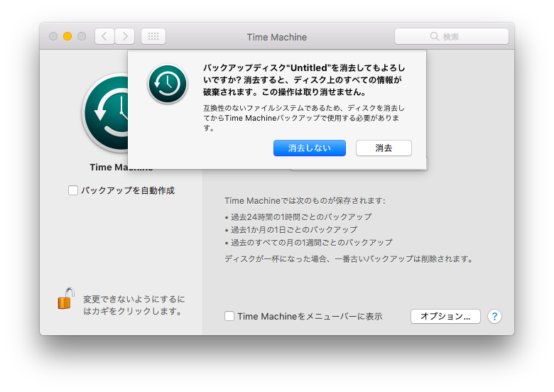Go back with the left chevron
Image resolution: width=554 pixels, height=392 pixels.
(x=104, y=36)
